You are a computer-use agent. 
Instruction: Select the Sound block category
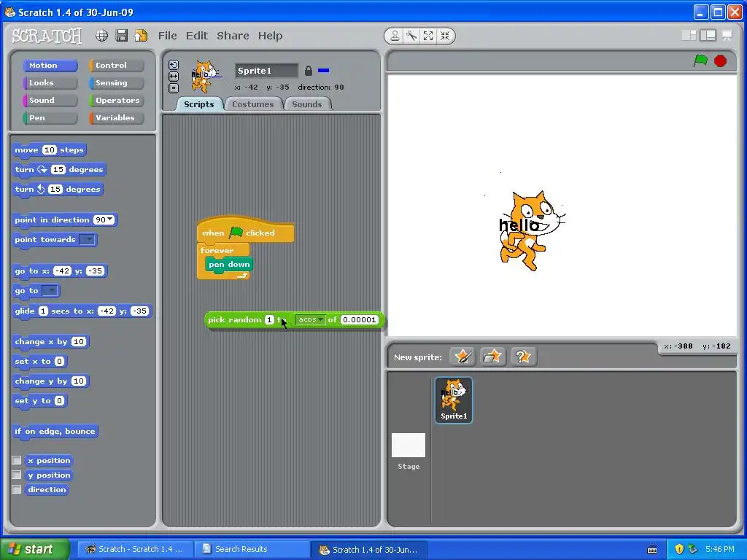[x=50, y=101]
